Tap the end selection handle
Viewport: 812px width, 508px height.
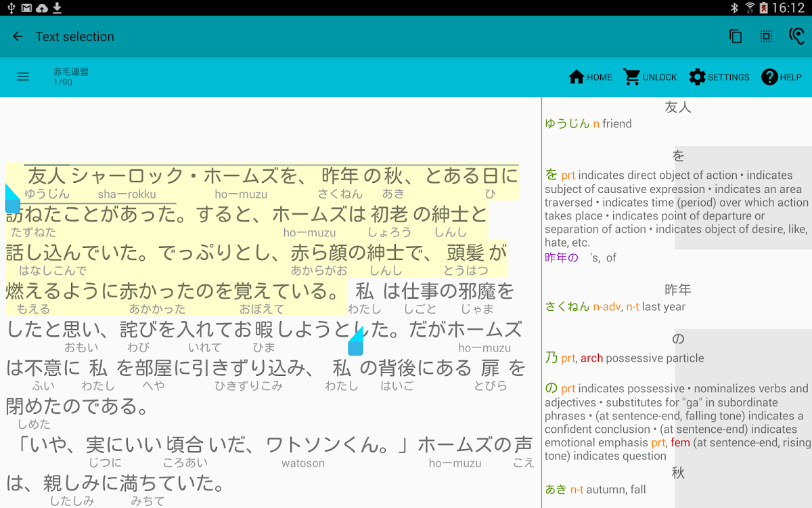(356, 343)
